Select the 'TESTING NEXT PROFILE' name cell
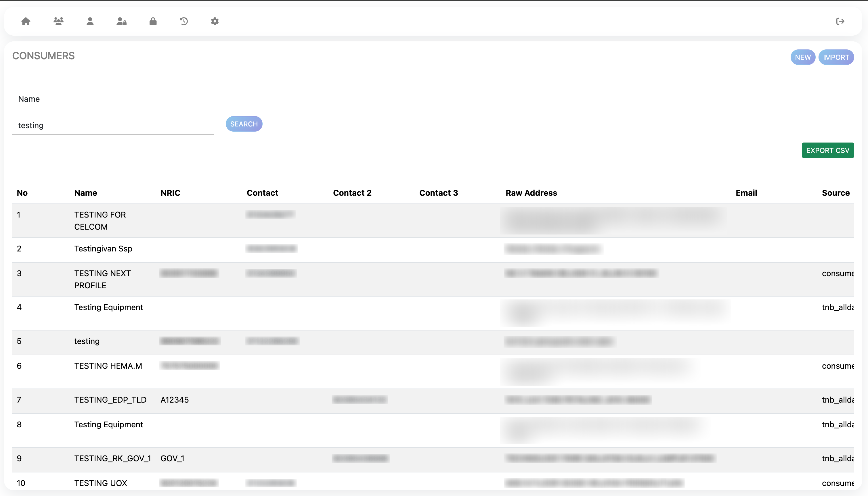This screenshot has height=496, width=868. click(102, 279)
